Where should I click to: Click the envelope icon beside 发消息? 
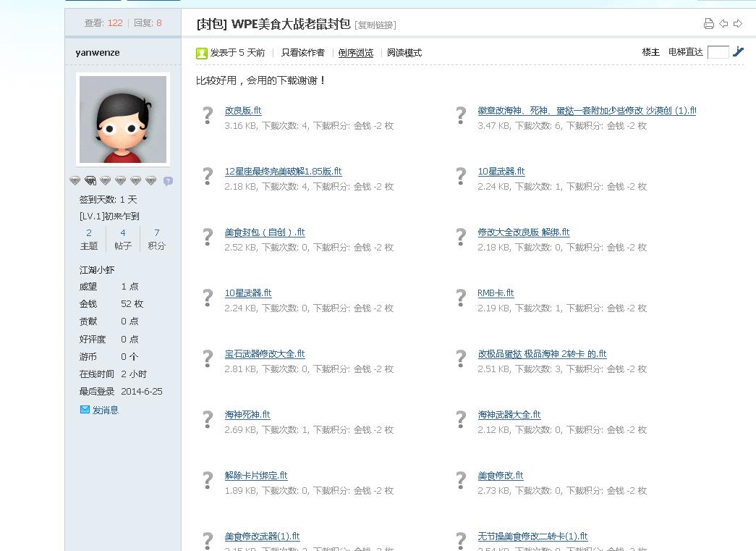pyautogui.click(x=85, y=410)
